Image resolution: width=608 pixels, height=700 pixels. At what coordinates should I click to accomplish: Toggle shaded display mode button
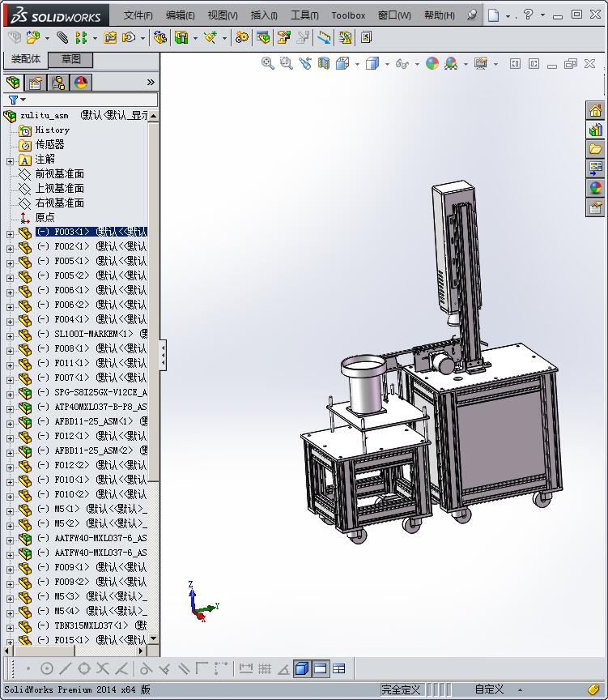coord(301,668)
